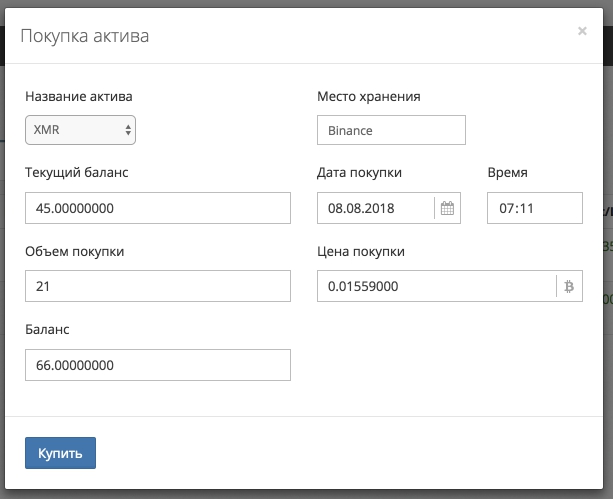The width and height of the screenshot is (613, 499).
Task: Click the Объем покупки field containing 21
Action: [157, 286]
